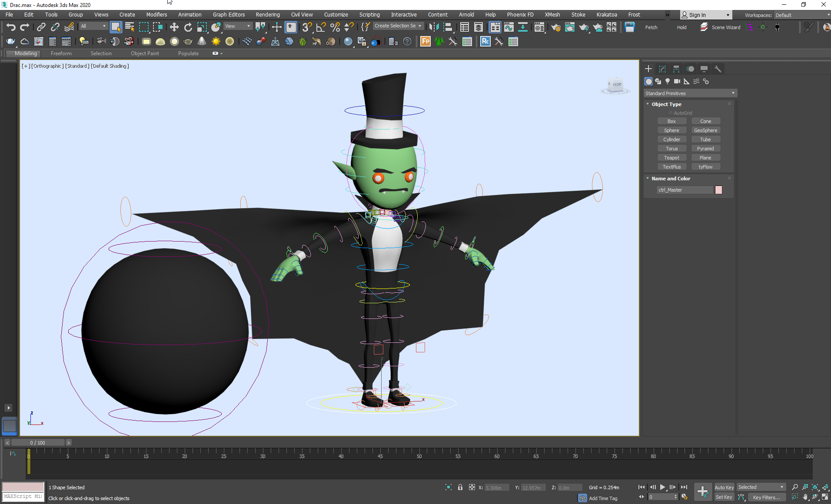Screen dimensions: 831x504
Task: Select the Move tool in toolbar
Action: [x=174, y=27]
